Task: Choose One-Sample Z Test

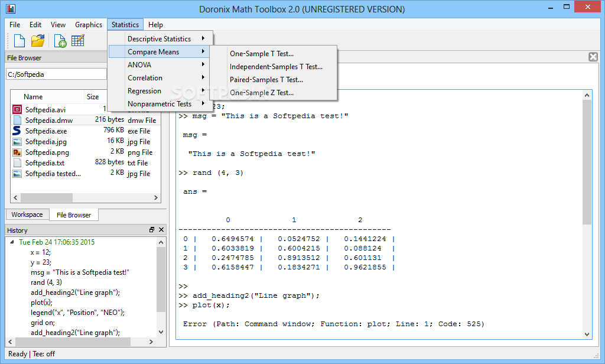Action: (x=274, y=93)
